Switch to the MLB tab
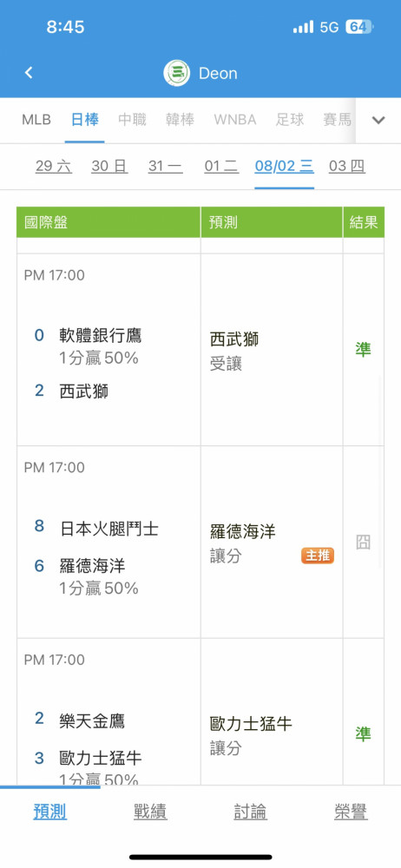Viewport: 401px width, 868px height. (x=36, y=120)
